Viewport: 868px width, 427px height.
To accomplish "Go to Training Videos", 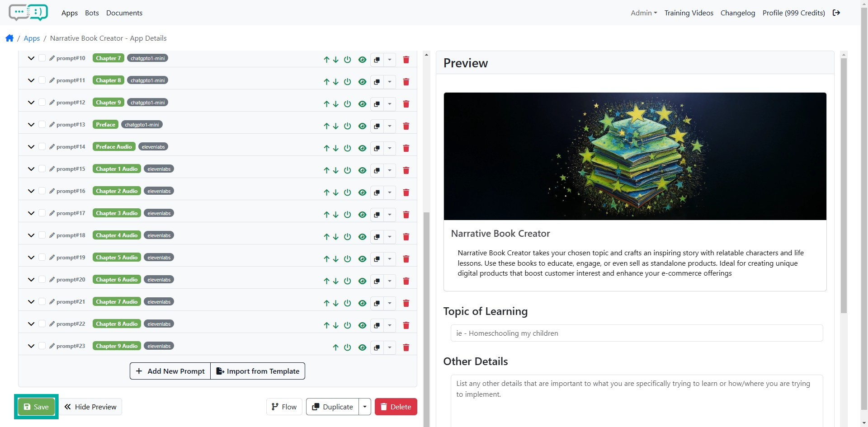I will pyautogui.click(x=689, y=13).
